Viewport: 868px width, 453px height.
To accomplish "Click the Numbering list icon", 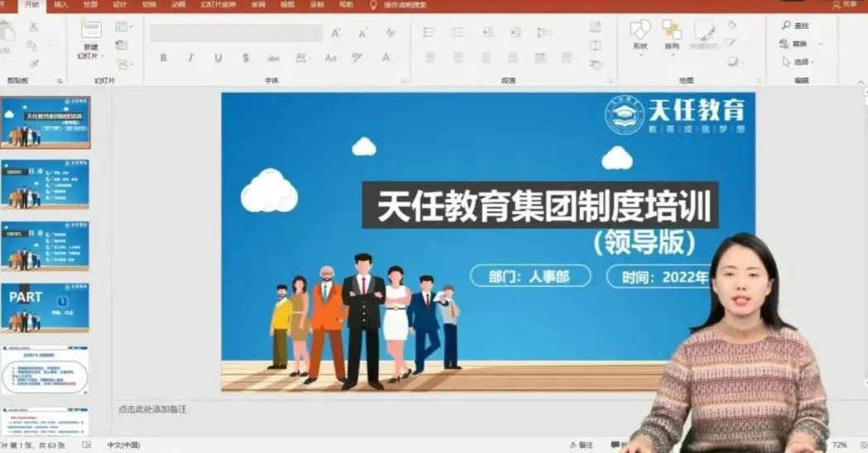I will pyautogui.click(x=459, y=32).
